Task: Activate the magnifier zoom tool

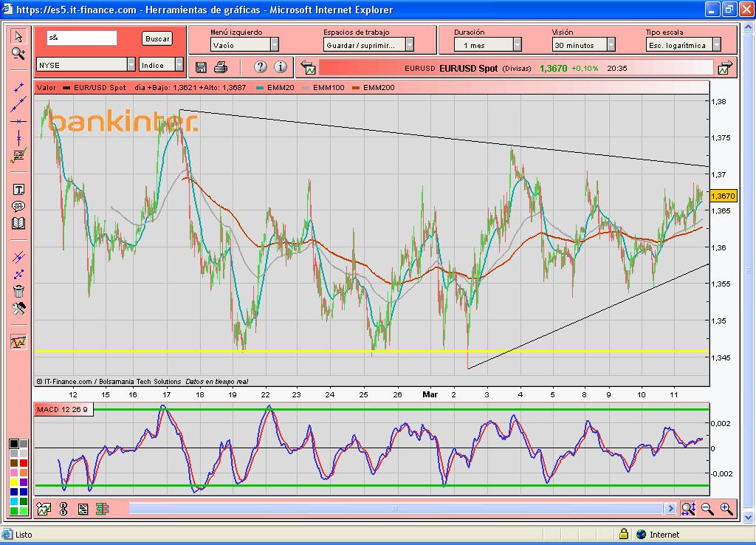Action: point(18,53)
